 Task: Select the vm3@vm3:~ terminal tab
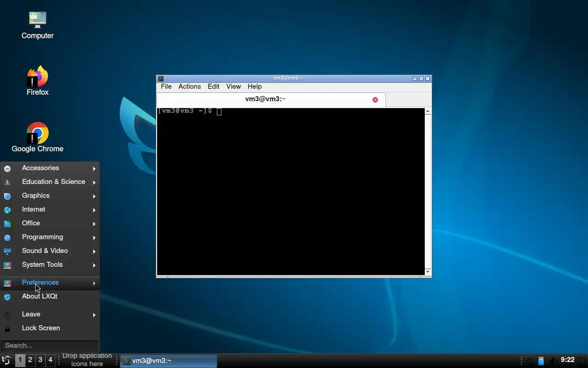click(x=271, y=99)
